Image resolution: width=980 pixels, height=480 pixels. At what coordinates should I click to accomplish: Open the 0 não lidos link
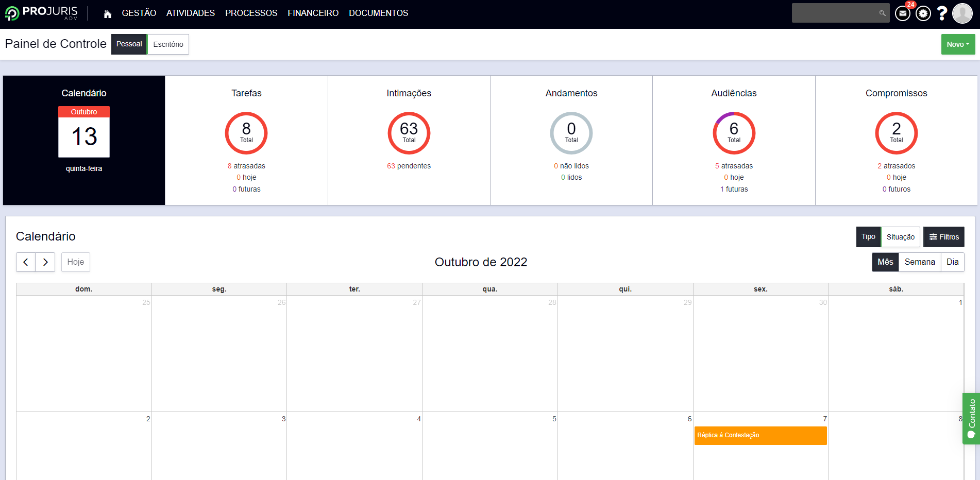coord(571,166)
